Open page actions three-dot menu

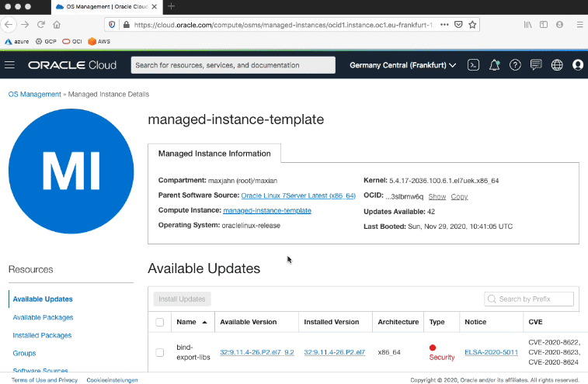pyautogui.click(x=444, y=25)
